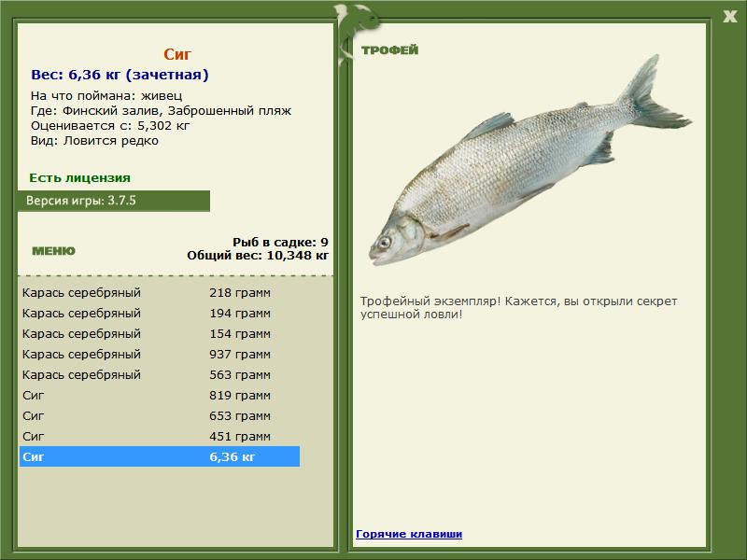Screen dimensions: 747x560
Task: Click the На что поймана: живец line
Action: pyautogui.click(x=106, y=96)
